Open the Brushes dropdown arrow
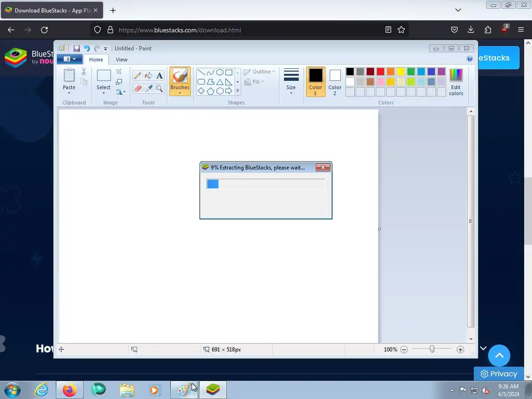Viewport: 532px width, 399px height. pyautogui.click(x=180, y=93)
